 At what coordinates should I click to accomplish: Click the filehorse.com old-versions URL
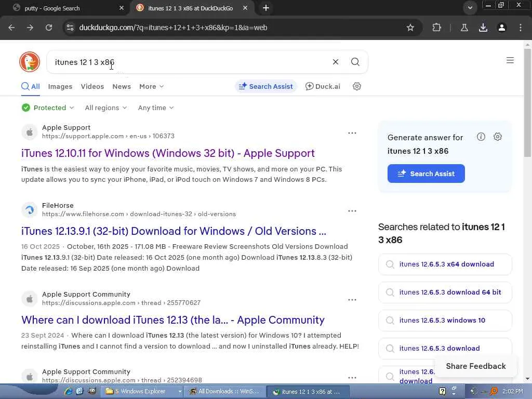[139, 214]
